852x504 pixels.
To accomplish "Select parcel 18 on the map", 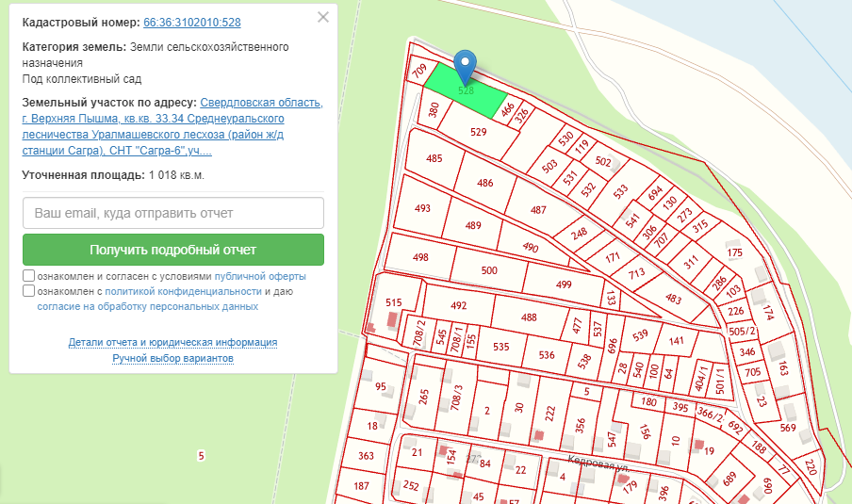I will click(372, 426).
